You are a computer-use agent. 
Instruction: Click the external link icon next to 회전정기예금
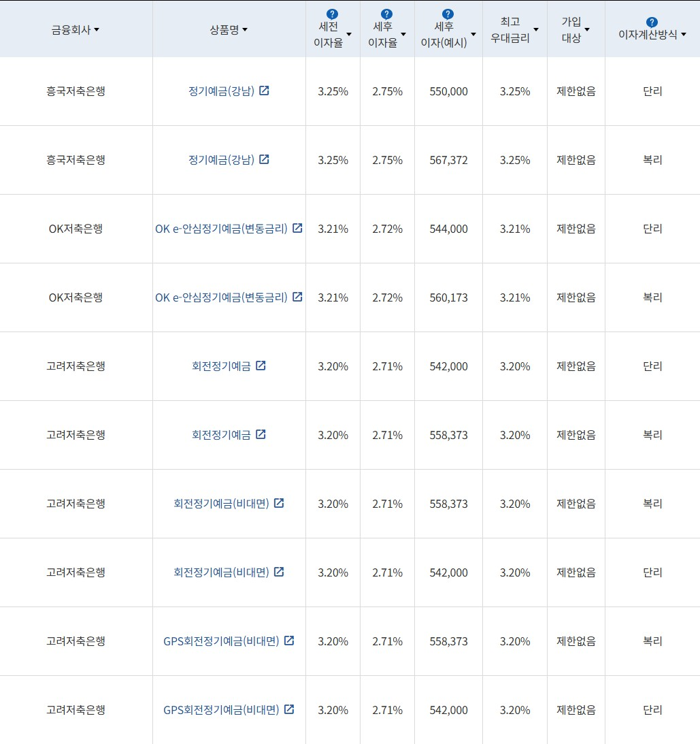(262, 366)
